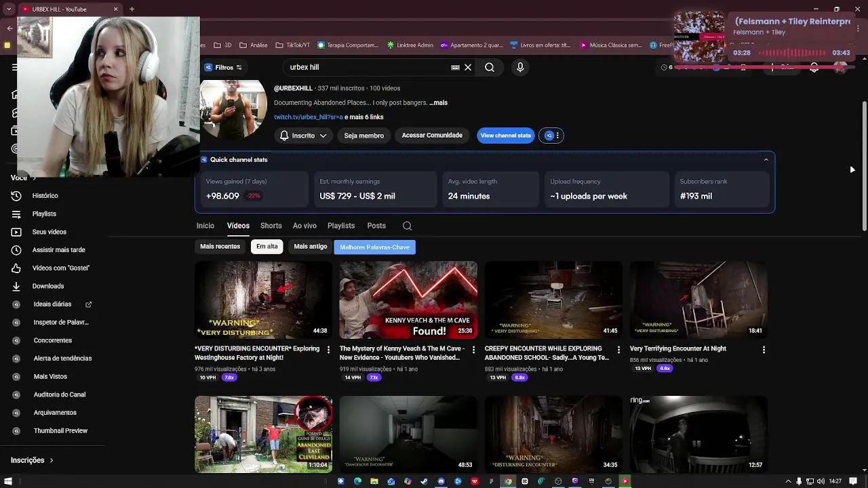This screenshot has height=488, width=868.
Task: Open Alerta de tendências
Action: coord(62,359)
